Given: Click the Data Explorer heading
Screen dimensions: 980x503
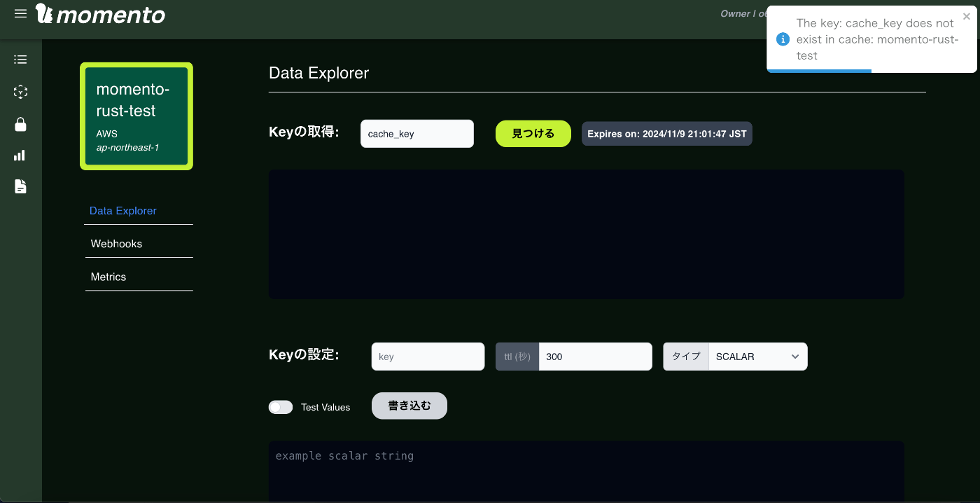Looking at the screenshot, I should tap(318, 73).
